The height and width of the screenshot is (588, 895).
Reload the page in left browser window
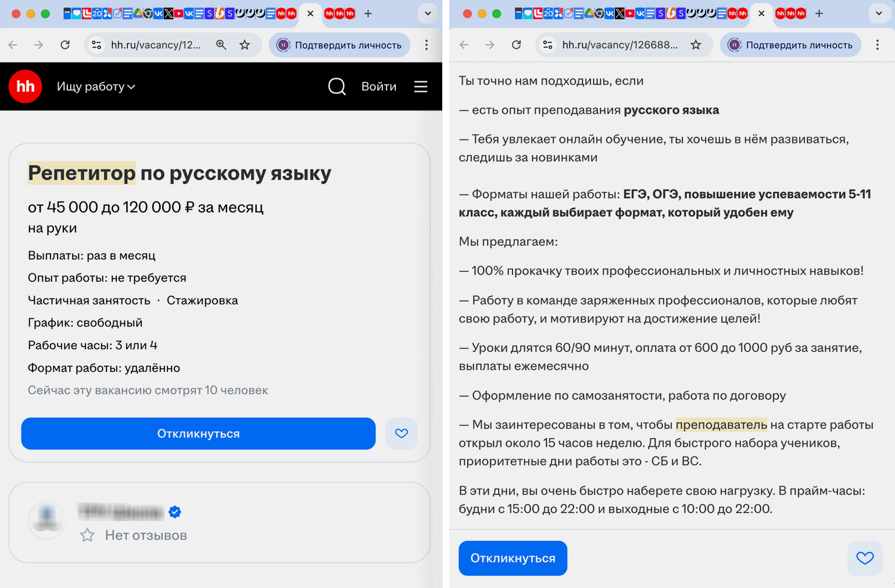click(x=65, y=45)
